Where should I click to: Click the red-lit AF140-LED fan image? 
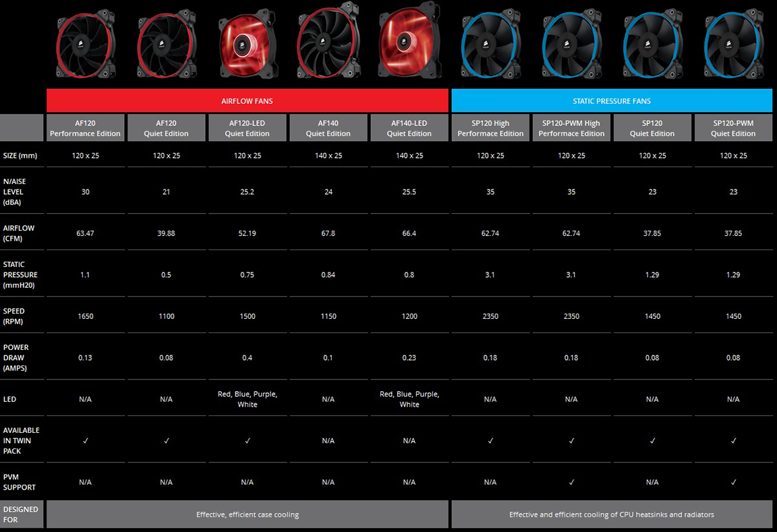(x=409, y=40)
